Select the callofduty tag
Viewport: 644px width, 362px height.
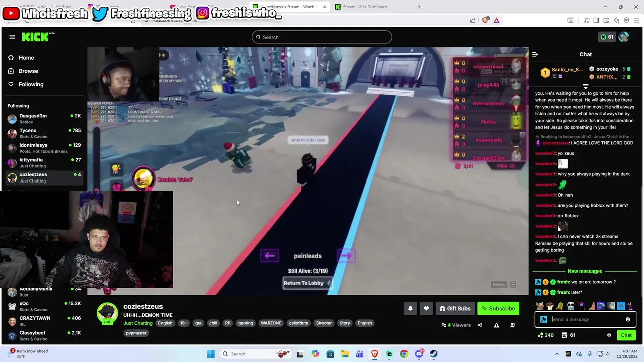point(299,323)
